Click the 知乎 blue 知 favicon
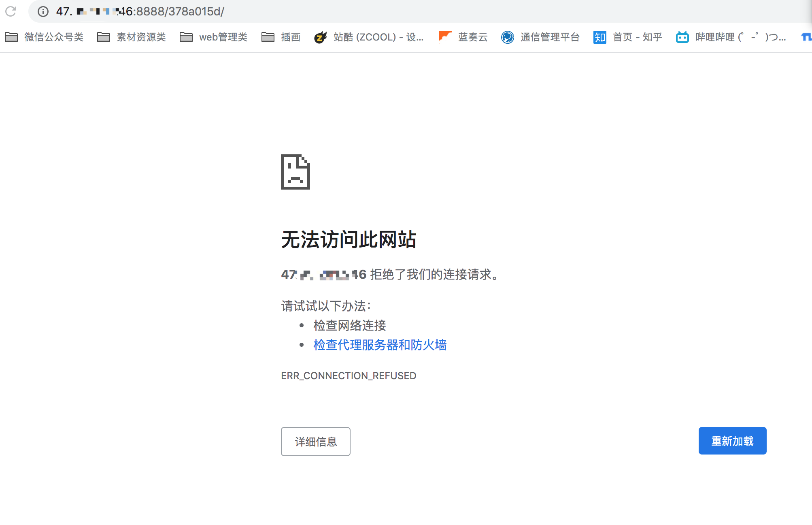 click(x=600, y=37)
